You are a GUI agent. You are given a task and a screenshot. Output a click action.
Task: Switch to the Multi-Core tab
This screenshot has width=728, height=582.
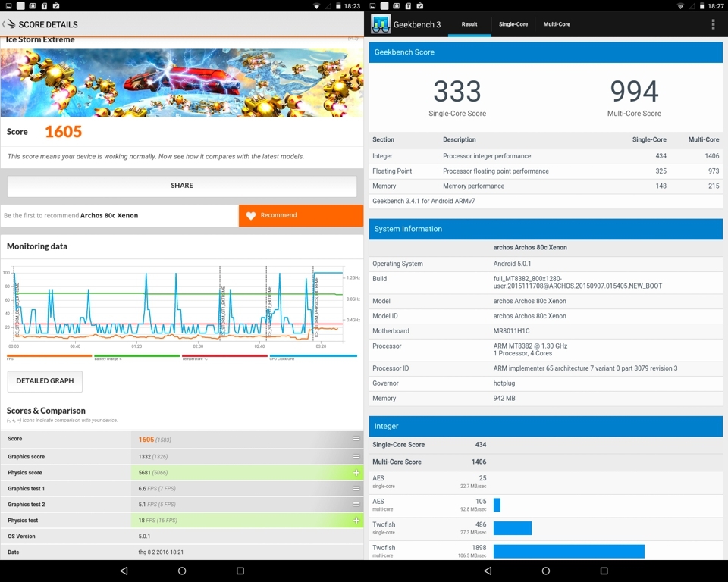(x=557, y=24)
